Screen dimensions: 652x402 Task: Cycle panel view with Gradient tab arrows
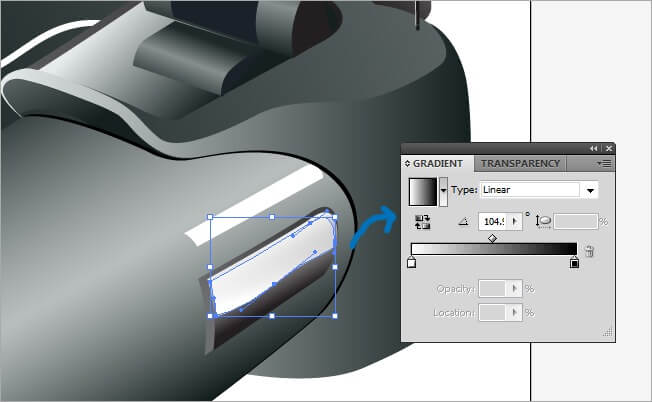[x=407, y=164]
